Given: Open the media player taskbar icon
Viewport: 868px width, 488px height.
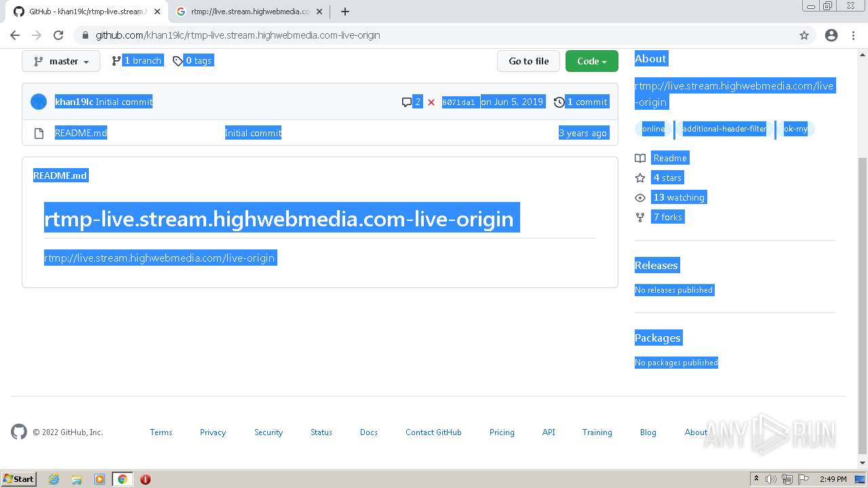Looking at the screenshot, I should click(x=100, y=479).
